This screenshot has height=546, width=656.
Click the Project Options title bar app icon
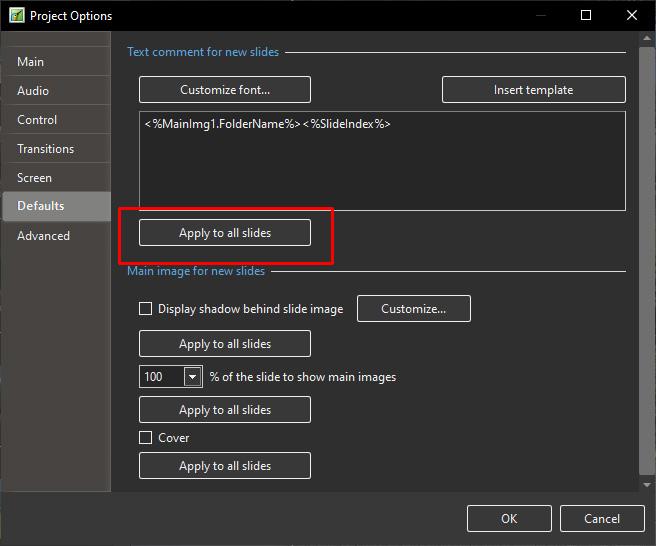[15, 16]
